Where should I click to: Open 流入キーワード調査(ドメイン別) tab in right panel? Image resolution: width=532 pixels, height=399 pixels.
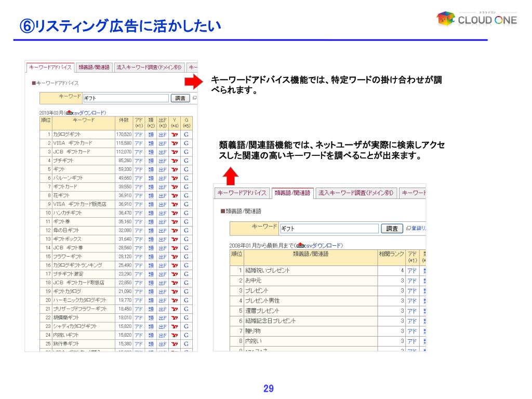tap(355, 193)
